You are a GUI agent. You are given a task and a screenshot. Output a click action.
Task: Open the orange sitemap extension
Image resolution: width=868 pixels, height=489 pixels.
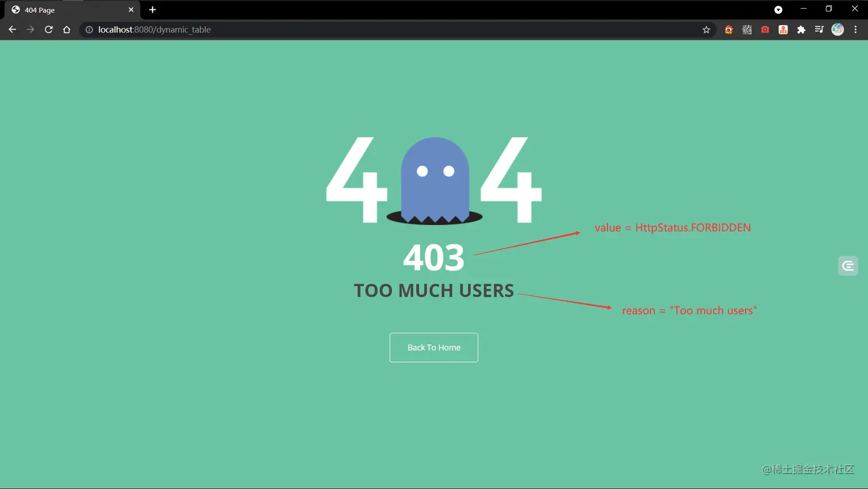(x=783, y=29)
